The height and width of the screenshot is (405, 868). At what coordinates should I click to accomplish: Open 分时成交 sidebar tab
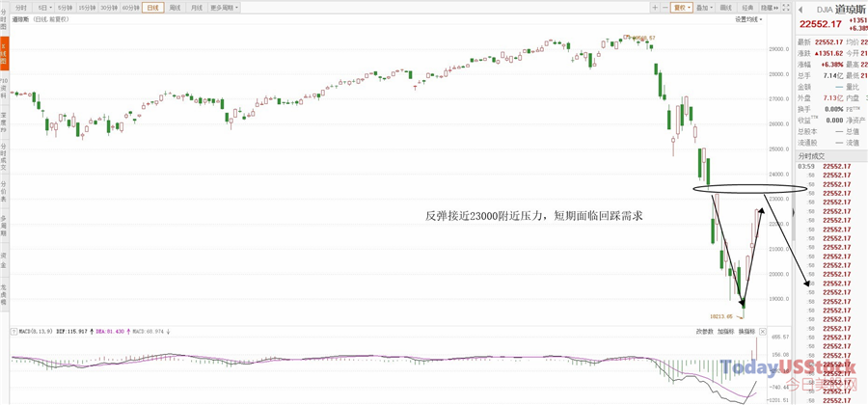[4, 156]
